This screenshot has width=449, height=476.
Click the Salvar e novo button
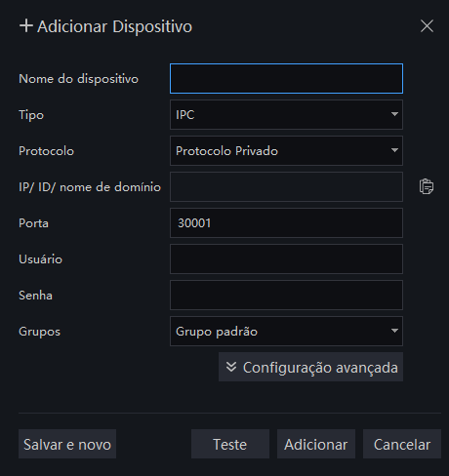click(x=67, y=444)
